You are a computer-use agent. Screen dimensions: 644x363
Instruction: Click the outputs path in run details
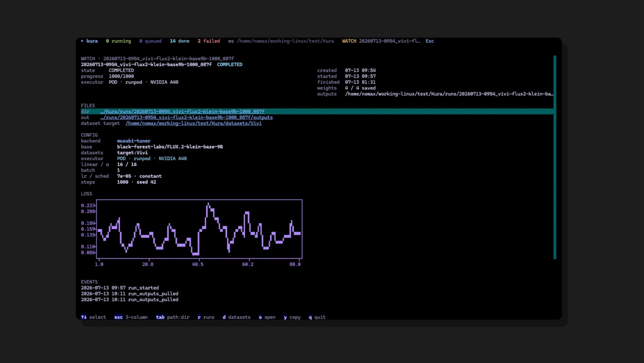pos(449,94)
